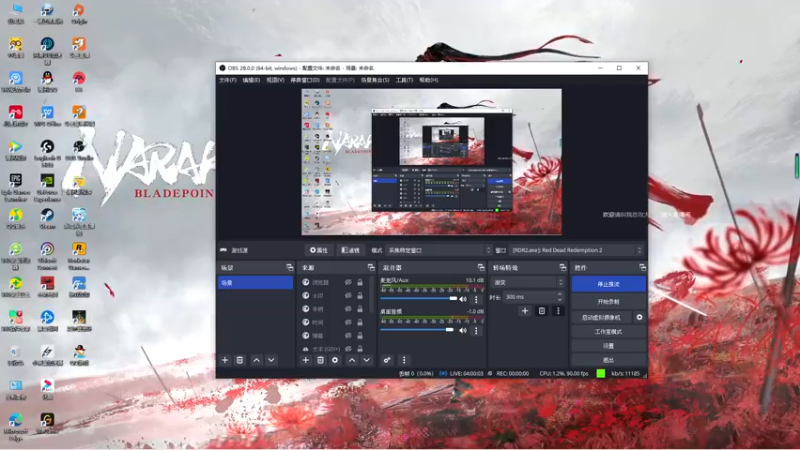Click the OBS preview canvas

click(432, 162)
